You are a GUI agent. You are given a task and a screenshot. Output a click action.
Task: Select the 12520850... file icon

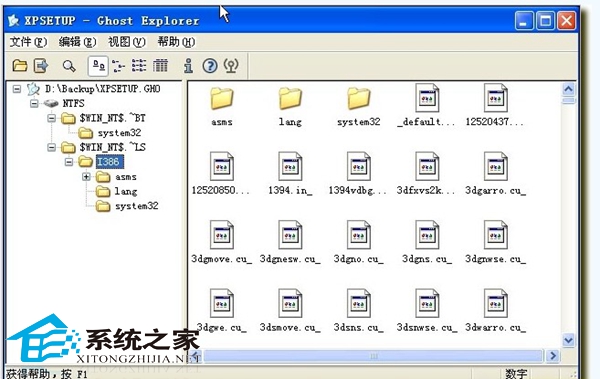pyautogui.click(x=222, y=166)
